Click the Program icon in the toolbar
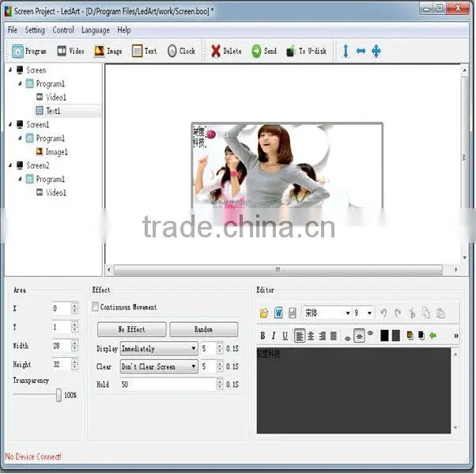The height and width of the screenshot is (474, 476). (17, 51)
